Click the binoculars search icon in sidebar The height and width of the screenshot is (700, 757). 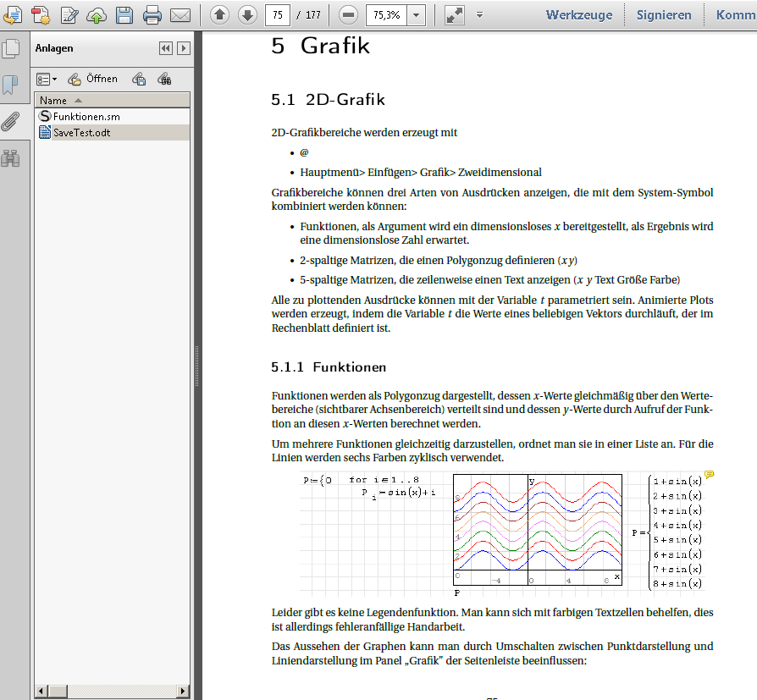click(x=10, y=157)
